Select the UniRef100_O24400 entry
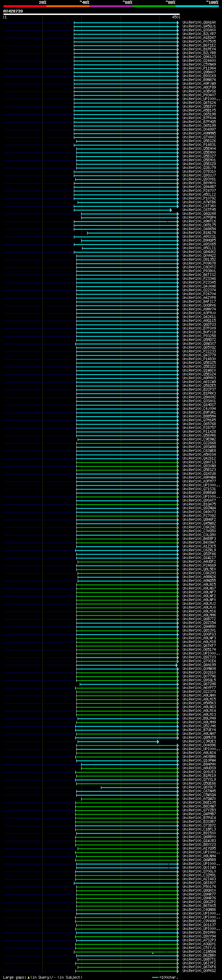 (199, 60)
